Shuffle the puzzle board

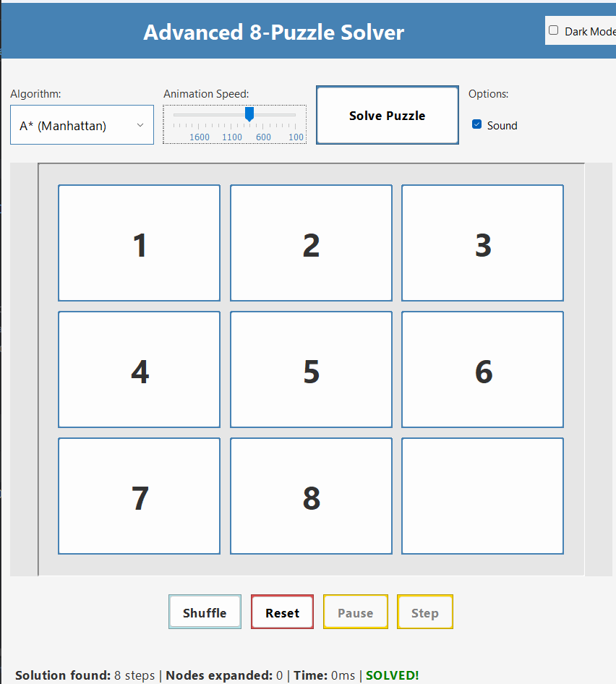(205, 612)
